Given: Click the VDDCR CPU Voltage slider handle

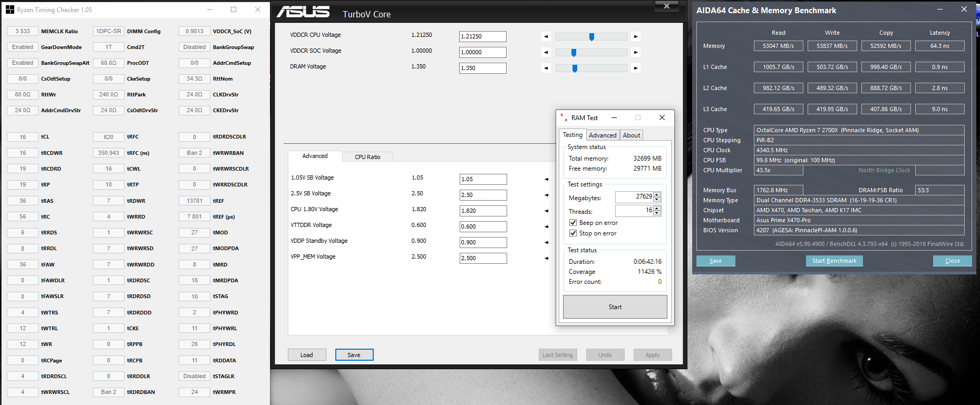Looking at the screenshot, I should click(x=591, y=37).
